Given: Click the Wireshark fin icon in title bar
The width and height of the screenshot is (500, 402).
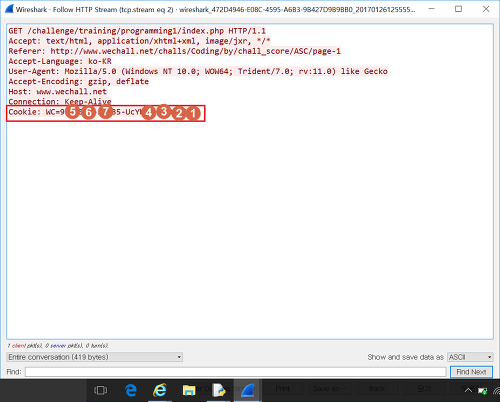Looking at the screenshot, I should (x=9, y=9).
